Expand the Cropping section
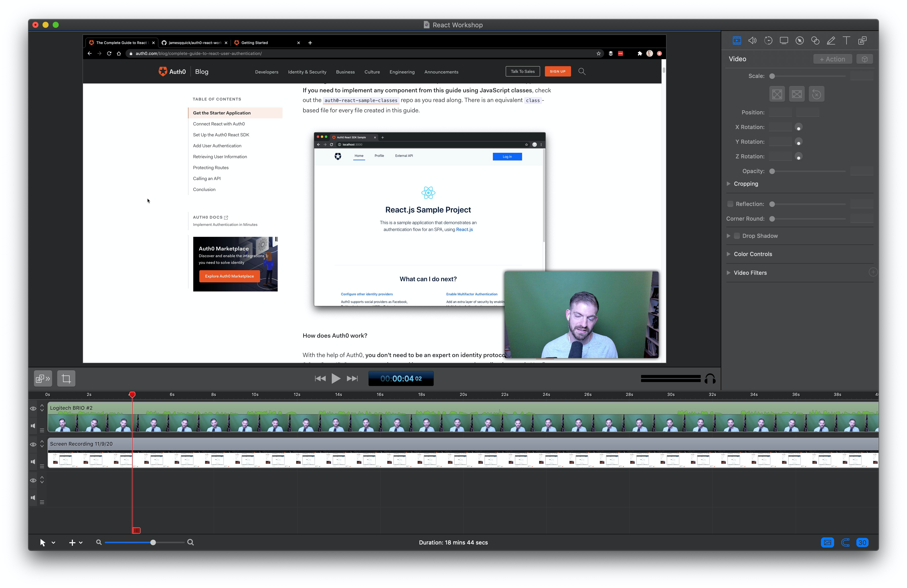The width and height of the screenshot is (907, 588). tap(729, 184)
